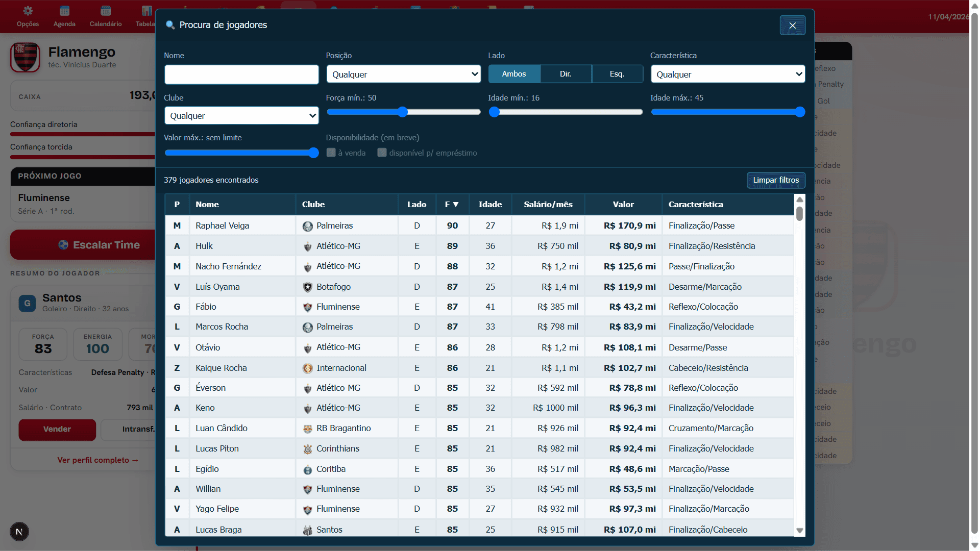Click the N avatar icon at bottom left
The width and height of the screenshot is (980, 551).
[19, 532]
